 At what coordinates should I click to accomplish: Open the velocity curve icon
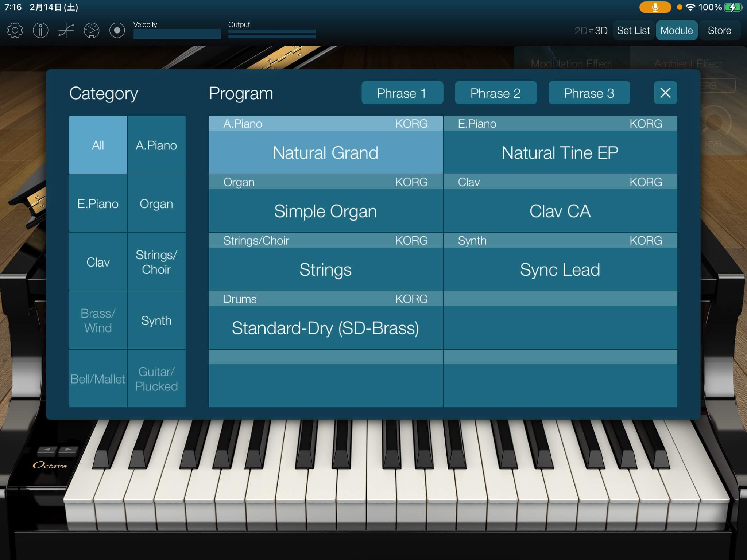pyautogui.click(x=66, y=30)
